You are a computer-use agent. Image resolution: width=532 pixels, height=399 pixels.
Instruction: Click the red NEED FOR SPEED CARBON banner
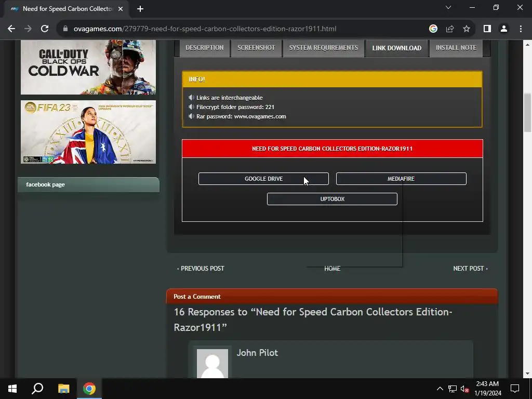[x=332, y=149]
